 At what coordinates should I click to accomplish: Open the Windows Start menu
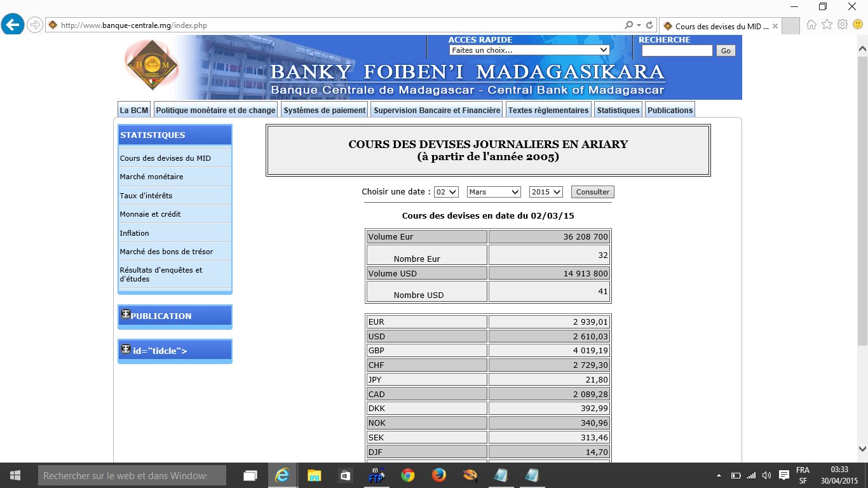pyautogui.click(x=15, y=475)
